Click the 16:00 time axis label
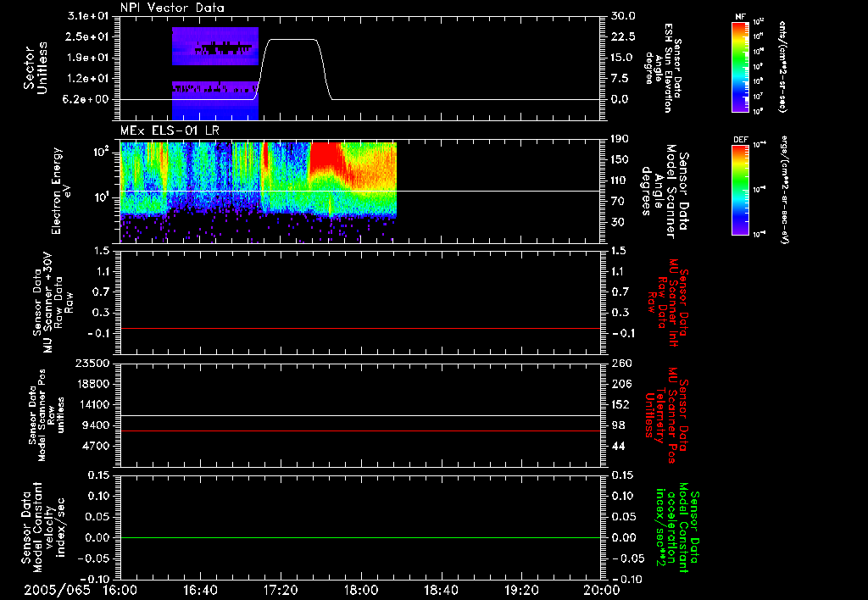 120,590
